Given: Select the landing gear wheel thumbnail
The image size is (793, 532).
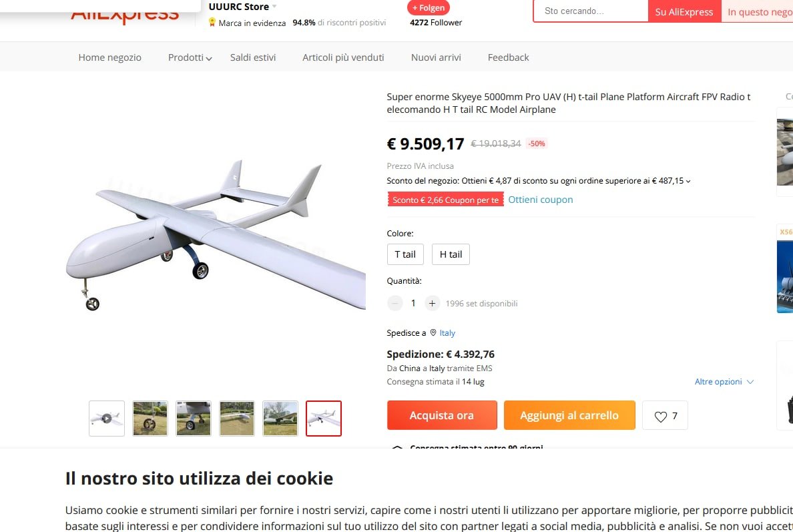Looking at the screenshot, I should pos(150,419).
